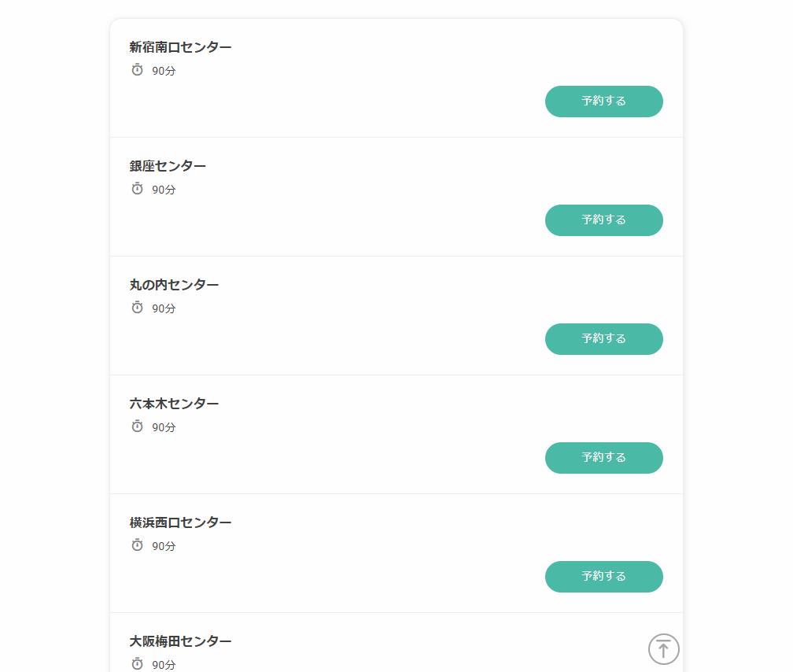Click the scroll-to-top arrow icon
Screen dimensions: 793x672
click(x=663, y=649)
